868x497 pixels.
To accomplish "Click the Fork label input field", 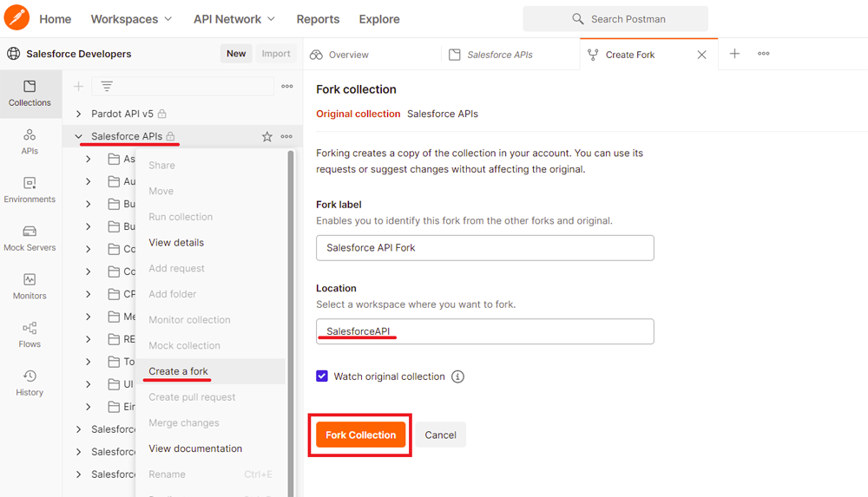I will (485, 248).
